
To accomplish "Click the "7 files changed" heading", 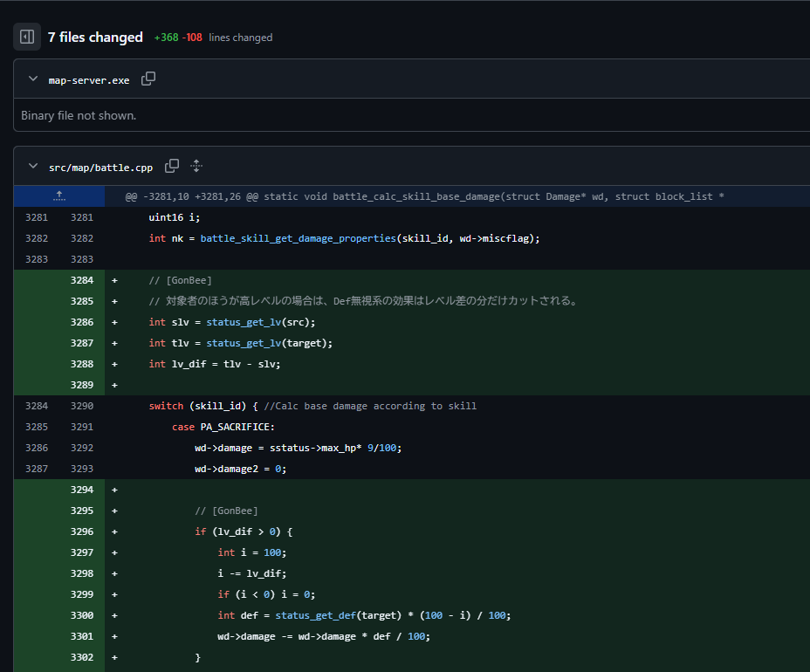I will [95, 38].
